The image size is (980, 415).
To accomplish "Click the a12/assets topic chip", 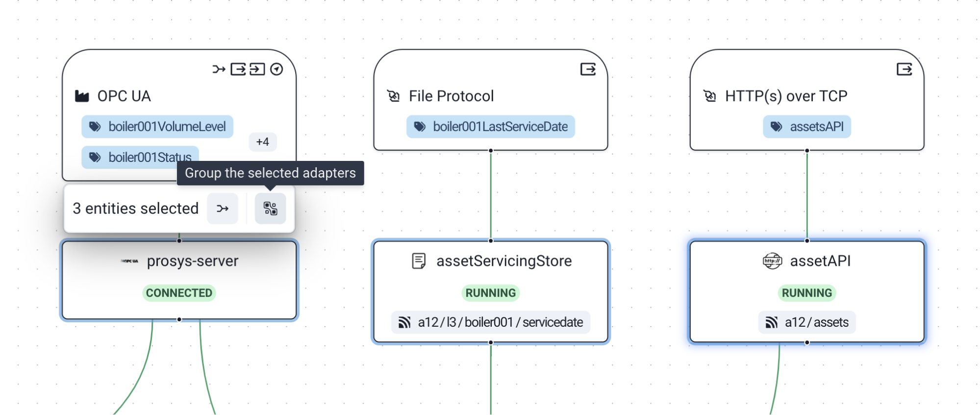I will tap(807, 322).
